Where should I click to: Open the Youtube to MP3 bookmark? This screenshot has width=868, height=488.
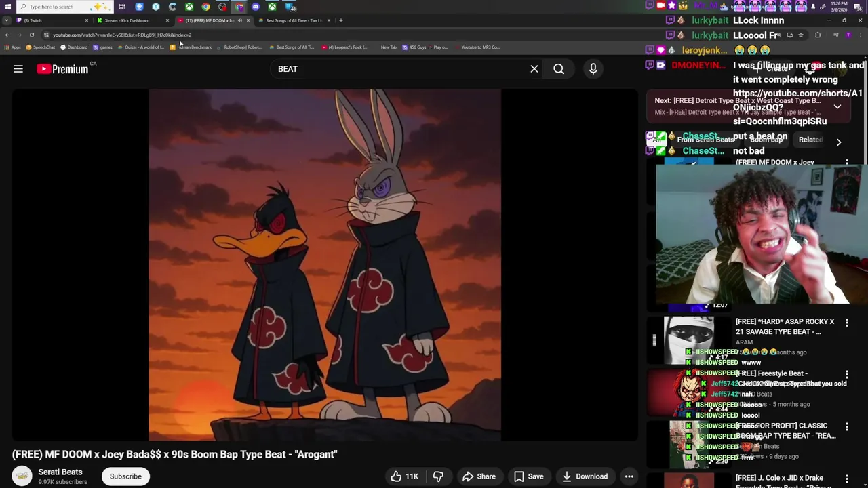pyautogui.click(x=477, y=47)
